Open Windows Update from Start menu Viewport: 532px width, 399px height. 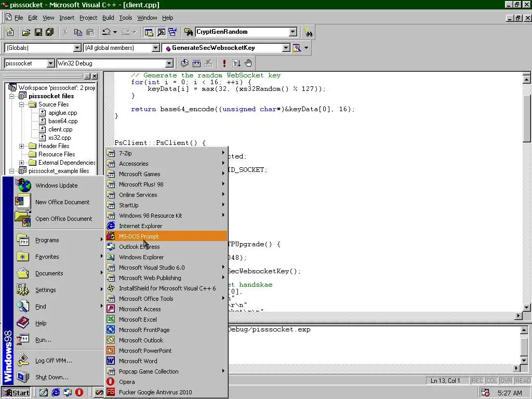click(x=59, y=185)
